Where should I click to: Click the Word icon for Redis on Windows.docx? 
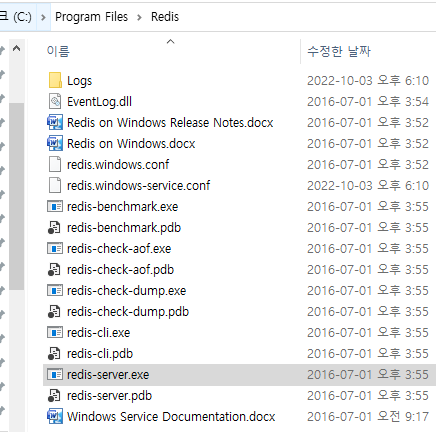click(55, 143)
